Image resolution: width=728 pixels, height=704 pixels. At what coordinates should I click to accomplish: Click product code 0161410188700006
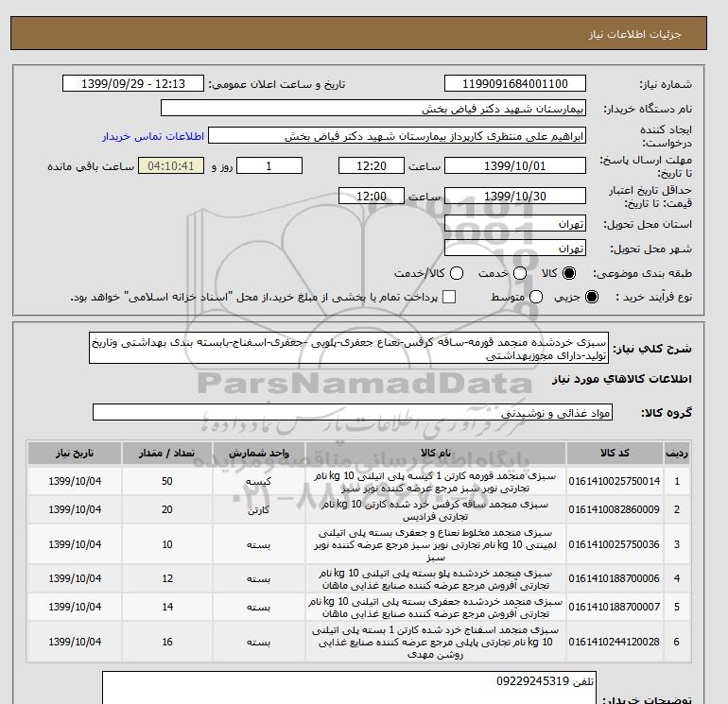pos(614,578)
